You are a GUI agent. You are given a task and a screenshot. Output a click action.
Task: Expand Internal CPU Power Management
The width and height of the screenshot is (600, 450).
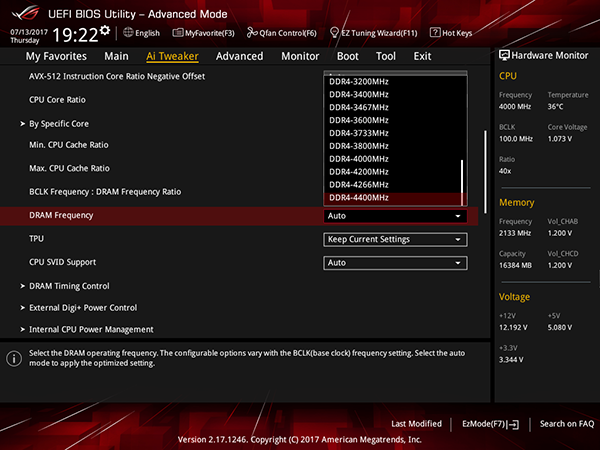[91, 329]
